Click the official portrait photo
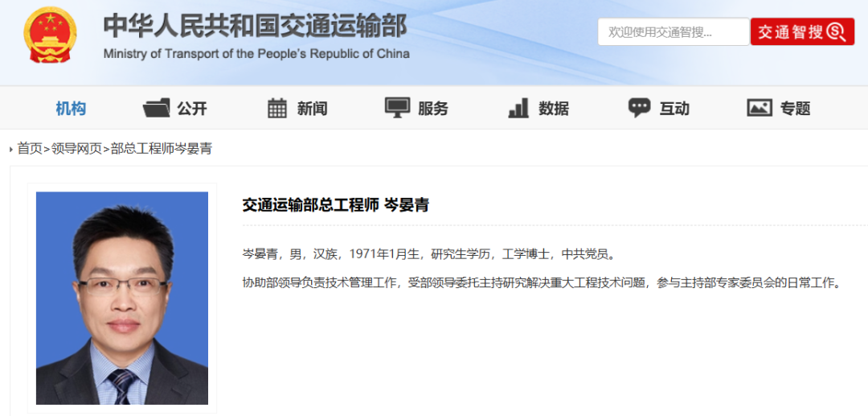Image resolution: width=868 pixels, height=416 pixels. 122,298
